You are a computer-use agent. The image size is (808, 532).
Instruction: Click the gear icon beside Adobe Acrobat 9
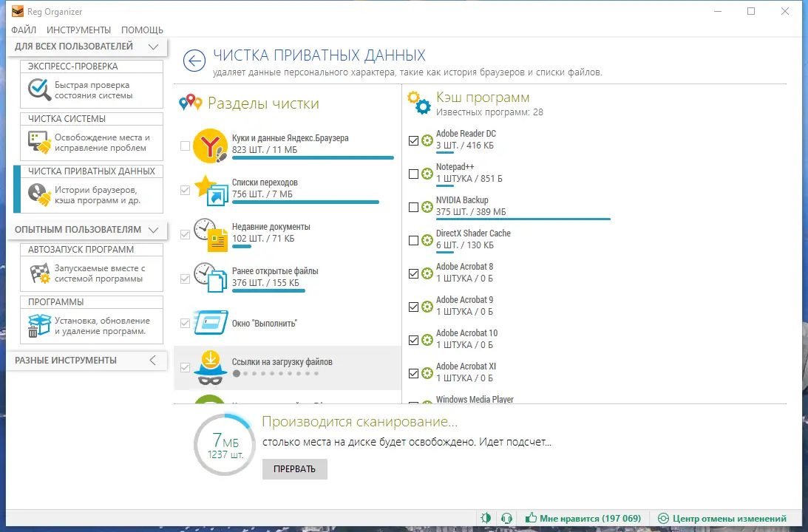[x=427, y=307]
